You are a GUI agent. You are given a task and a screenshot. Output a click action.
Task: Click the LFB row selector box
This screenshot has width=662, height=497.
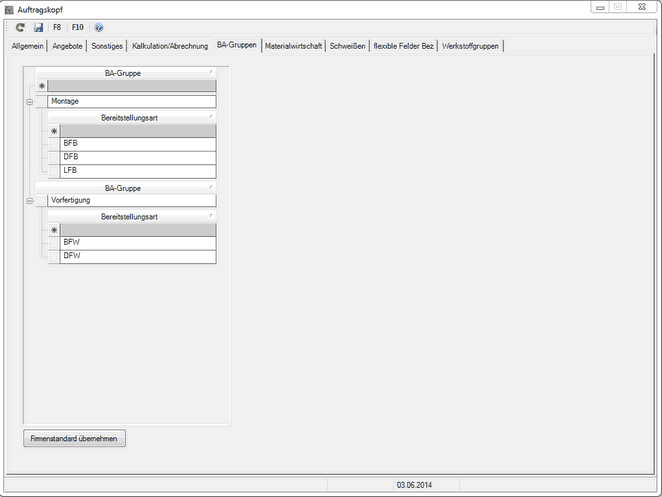54,171
